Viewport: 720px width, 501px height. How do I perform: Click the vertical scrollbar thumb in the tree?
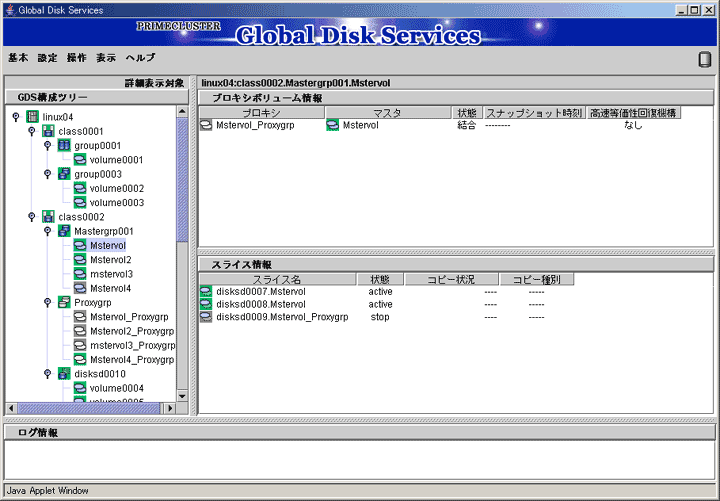click(x=182, y=180)
